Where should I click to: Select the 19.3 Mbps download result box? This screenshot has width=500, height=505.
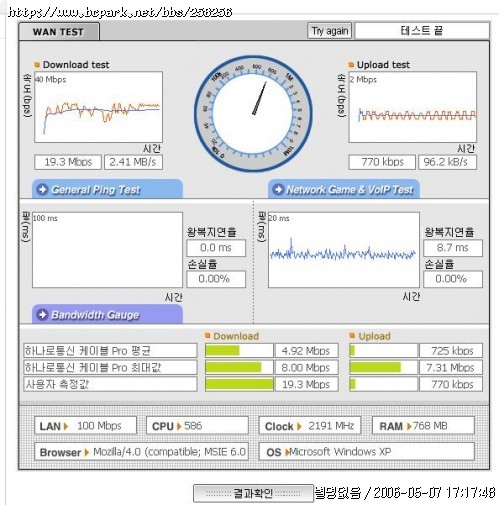(68, 162)
